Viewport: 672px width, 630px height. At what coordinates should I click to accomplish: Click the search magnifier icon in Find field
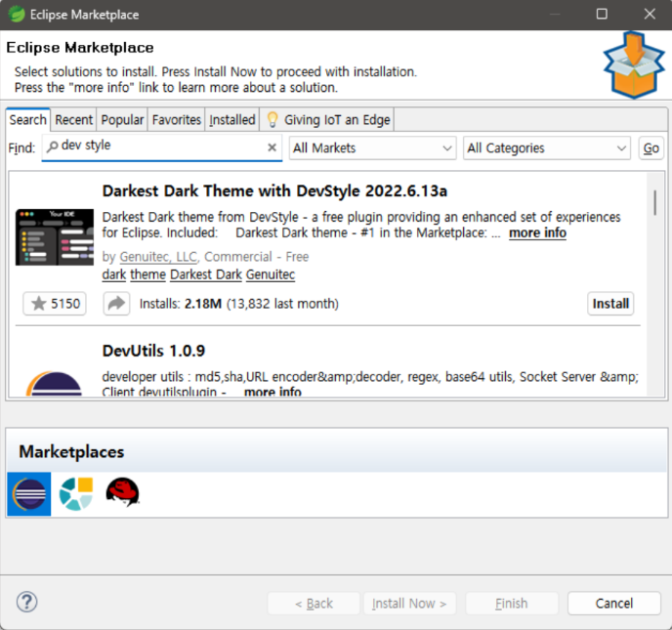[x=53, y=147]
